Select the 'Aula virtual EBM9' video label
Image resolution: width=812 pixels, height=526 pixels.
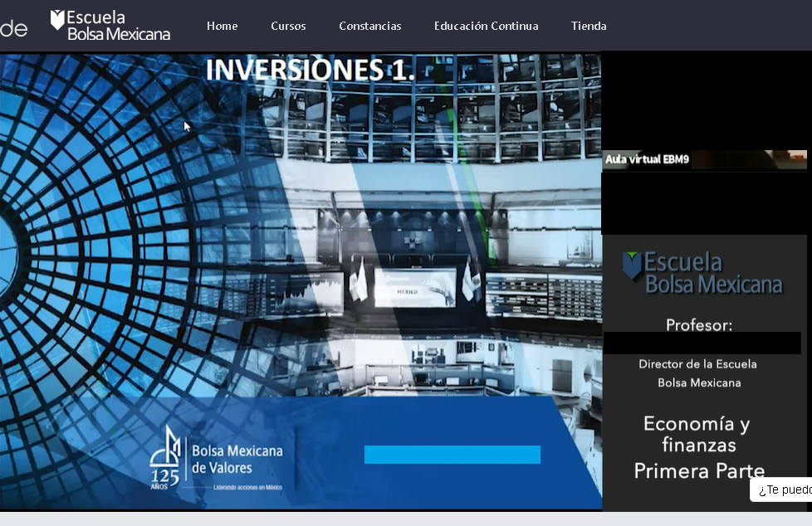click(x=648, y=159)
